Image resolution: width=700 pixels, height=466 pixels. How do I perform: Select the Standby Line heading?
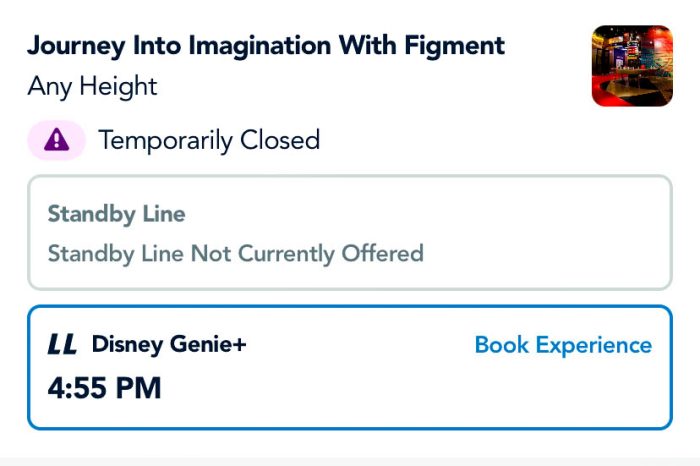click(x=116, y=214)
